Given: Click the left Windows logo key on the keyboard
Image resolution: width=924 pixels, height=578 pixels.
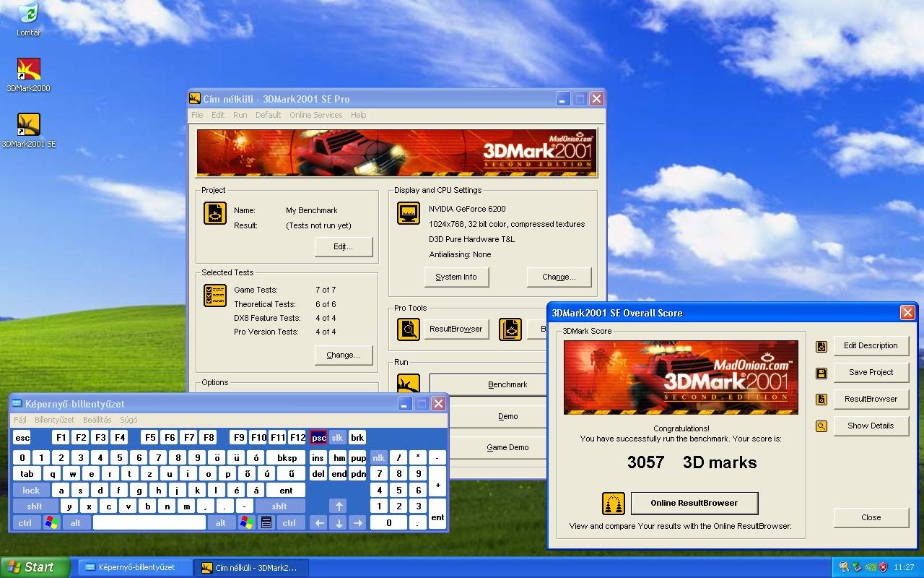Looking at the screenshot, I should pos(51,522).
